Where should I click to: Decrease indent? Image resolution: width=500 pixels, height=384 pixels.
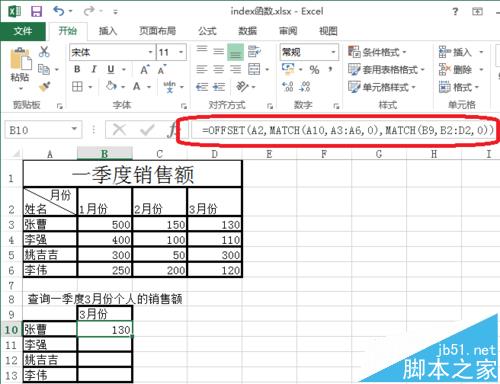click(x=202, y=87)
